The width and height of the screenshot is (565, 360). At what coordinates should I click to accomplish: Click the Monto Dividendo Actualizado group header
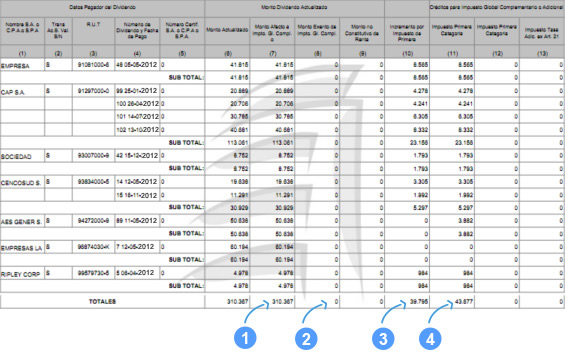[x=294, y=8]
